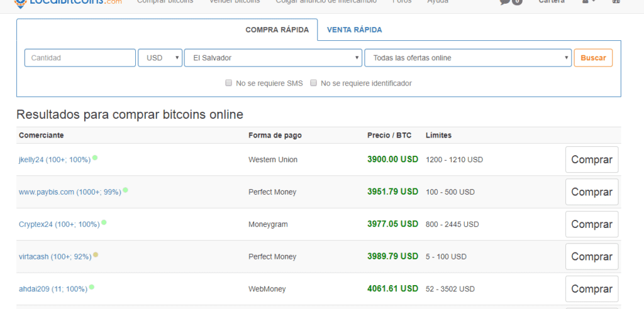Click Comprar for the jkelly24 offer
This screenshot has width=644, height=309.
click(x=592, y=160)
